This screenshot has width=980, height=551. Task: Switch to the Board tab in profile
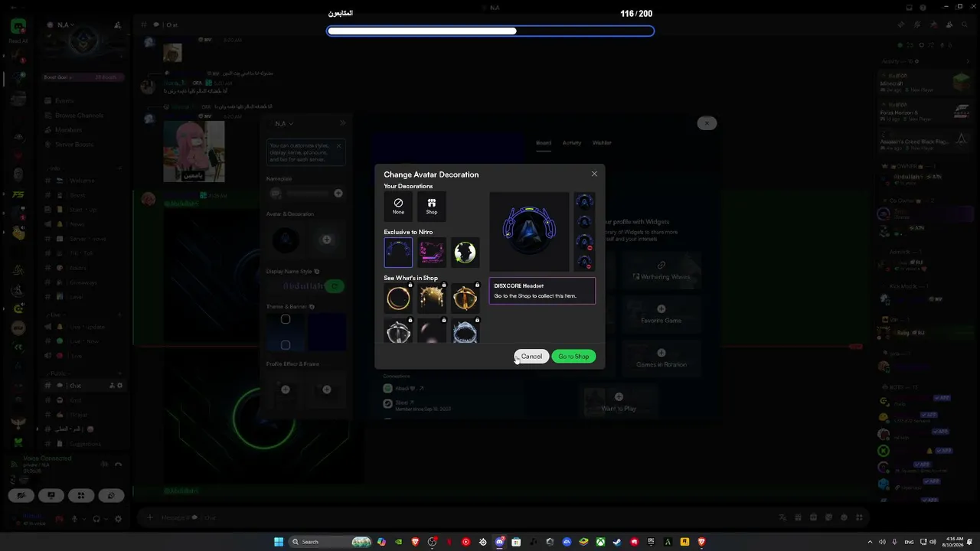click(544, 143)
